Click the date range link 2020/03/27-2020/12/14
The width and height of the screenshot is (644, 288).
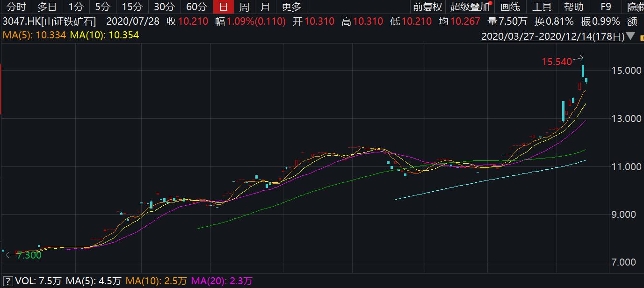(553, 36)
